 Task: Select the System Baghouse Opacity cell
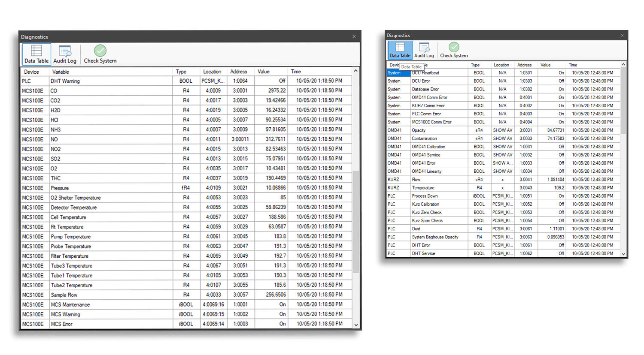pyautogui.click(x=439, y=237)
